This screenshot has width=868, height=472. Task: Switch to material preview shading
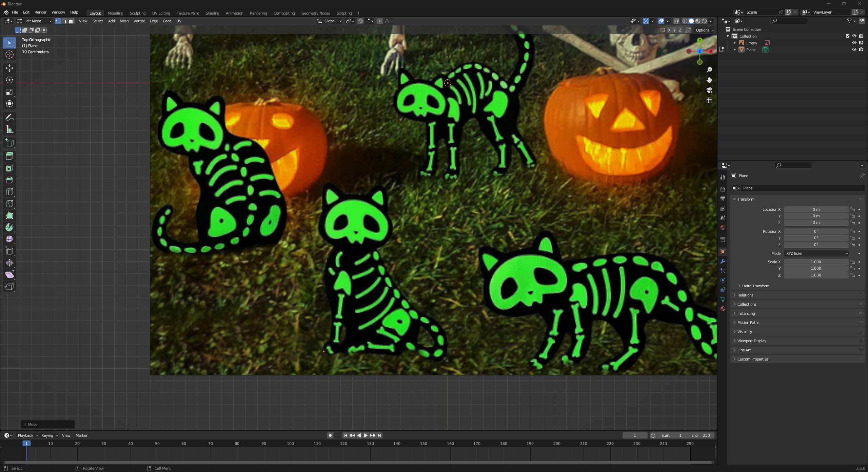pos(698,21)
